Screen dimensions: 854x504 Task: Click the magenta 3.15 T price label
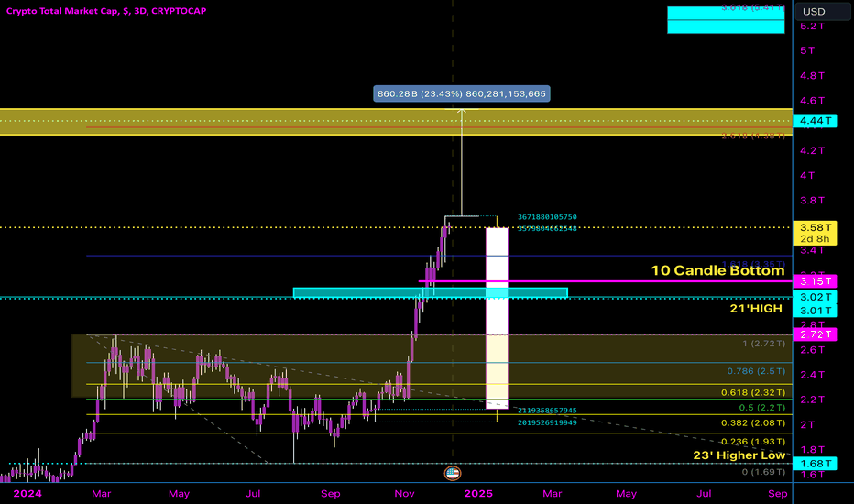(815, 281)
